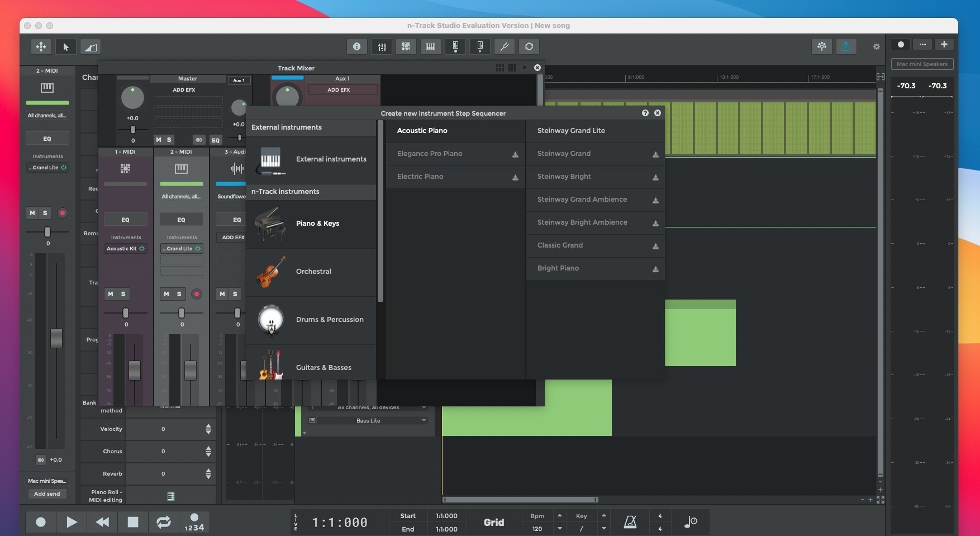Click the tuner/wrench toolbar icon

pos(504,46)
